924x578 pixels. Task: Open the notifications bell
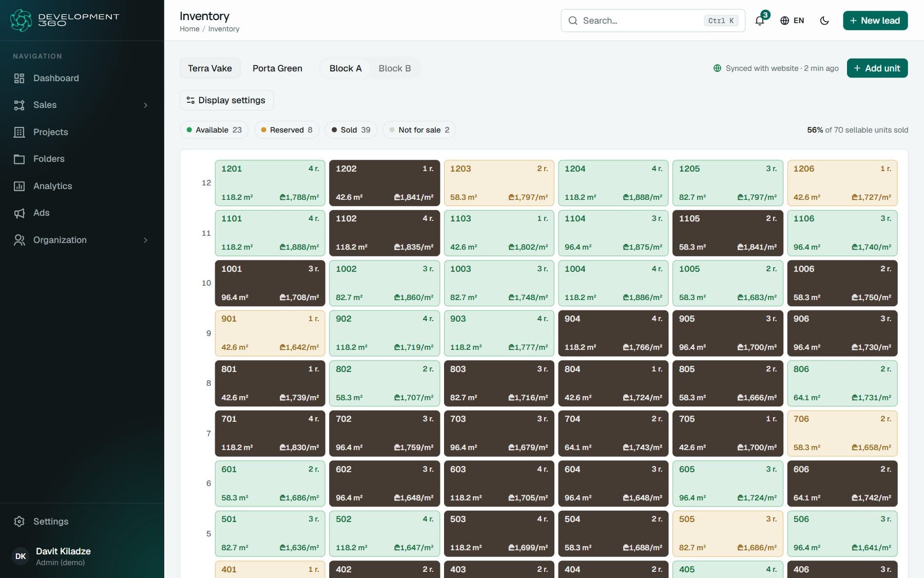pos(760,21)
